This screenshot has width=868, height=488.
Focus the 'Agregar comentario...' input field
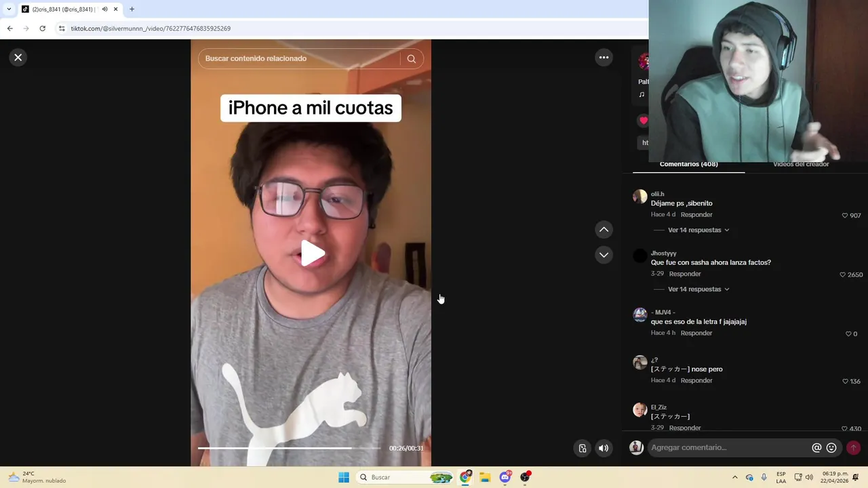point(729,448)
